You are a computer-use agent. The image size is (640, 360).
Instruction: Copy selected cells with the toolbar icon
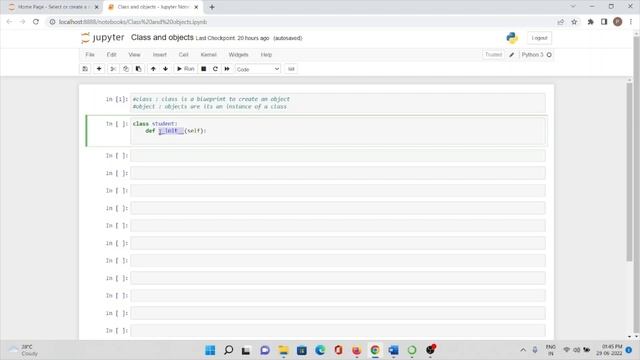126,69
